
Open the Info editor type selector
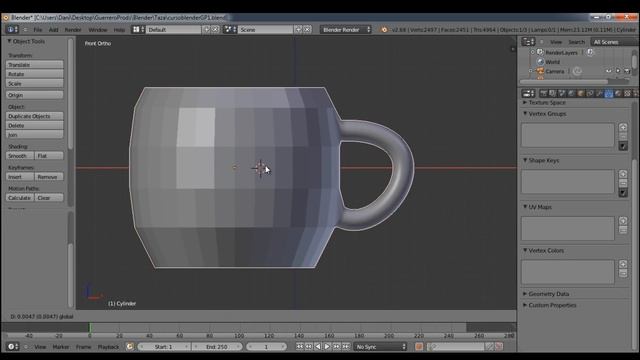tap(12, 29)
